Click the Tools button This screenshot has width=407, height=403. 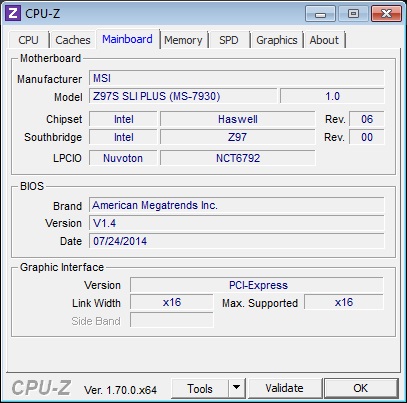[x=200, y=388]
